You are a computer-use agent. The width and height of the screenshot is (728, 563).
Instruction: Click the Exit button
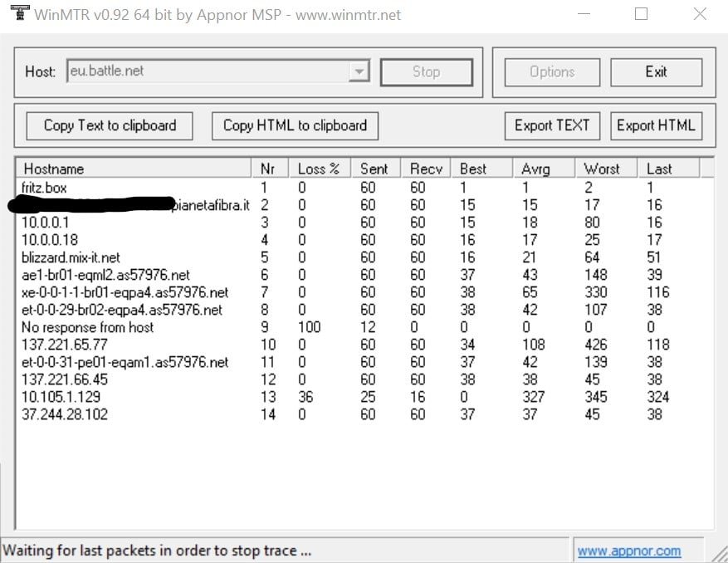coord(656,72)
